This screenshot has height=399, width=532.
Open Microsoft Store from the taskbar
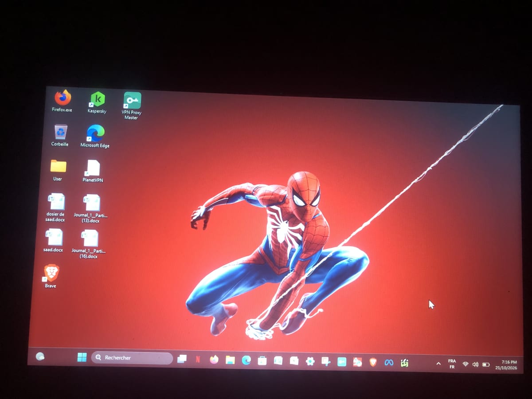point(262,361)
